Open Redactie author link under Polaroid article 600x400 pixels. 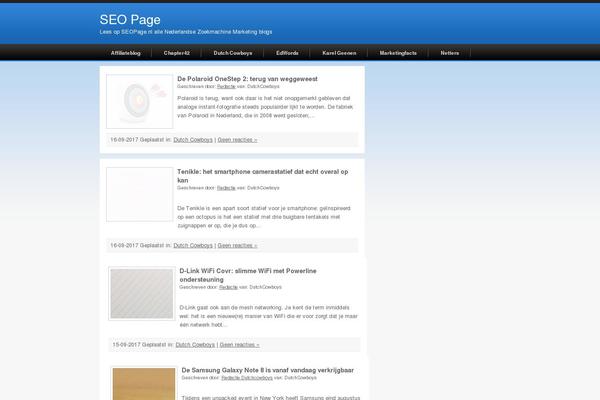[226, 87]
